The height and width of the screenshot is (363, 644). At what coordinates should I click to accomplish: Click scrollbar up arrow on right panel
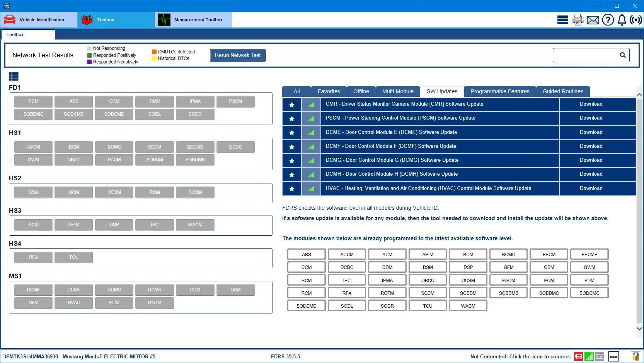pos(639,94)
